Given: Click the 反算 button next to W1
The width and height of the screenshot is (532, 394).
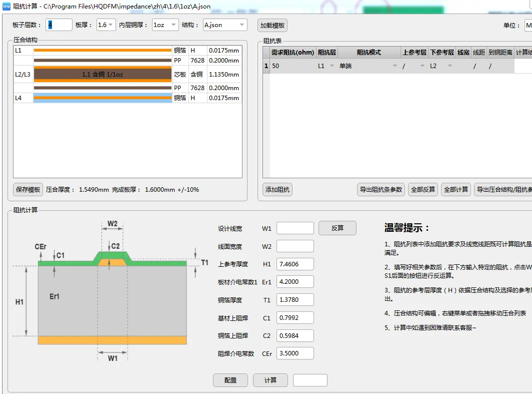Looking at the screenshot, I should (337, 228).
